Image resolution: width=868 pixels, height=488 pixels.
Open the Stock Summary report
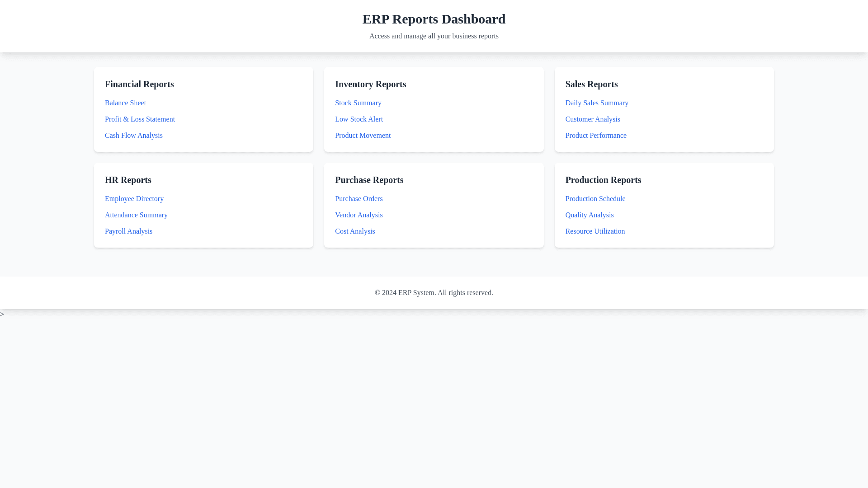(358, 103)
